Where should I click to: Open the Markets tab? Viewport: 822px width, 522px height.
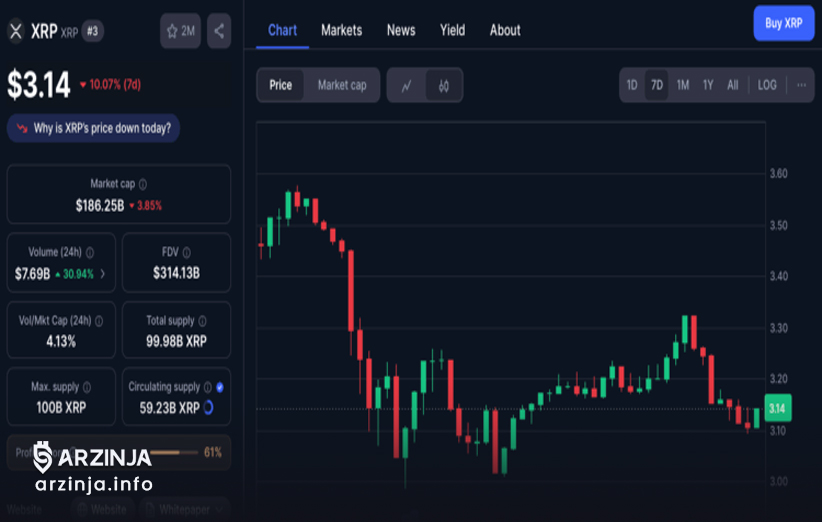tap(341, 30)
